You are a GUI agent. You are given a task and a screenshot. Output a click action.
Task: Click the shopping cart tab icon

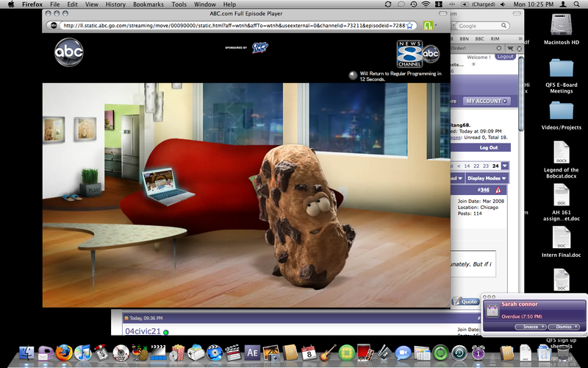coord(510,49)
